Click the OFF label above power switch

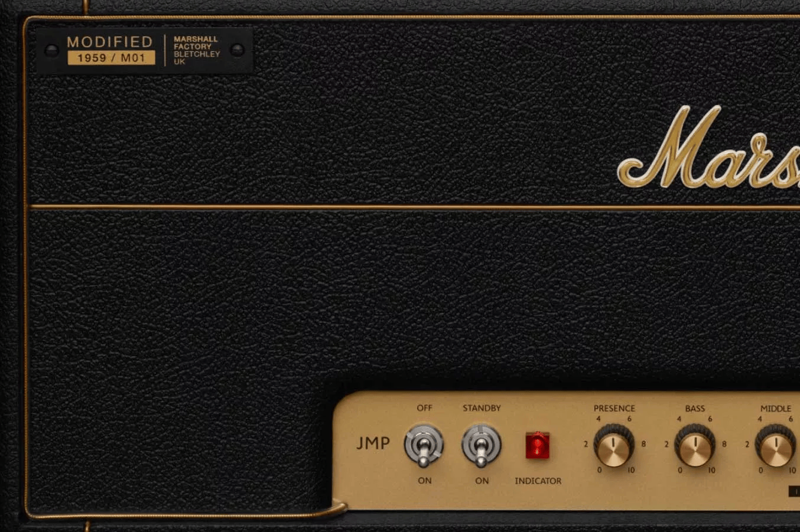[424, 408]
